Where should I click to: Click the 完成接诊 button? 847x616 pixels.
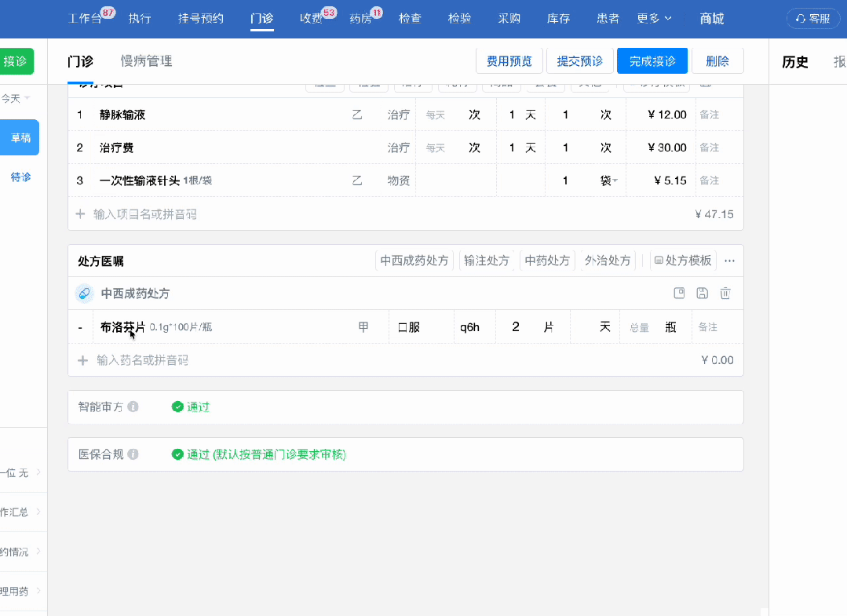[652, 61]
